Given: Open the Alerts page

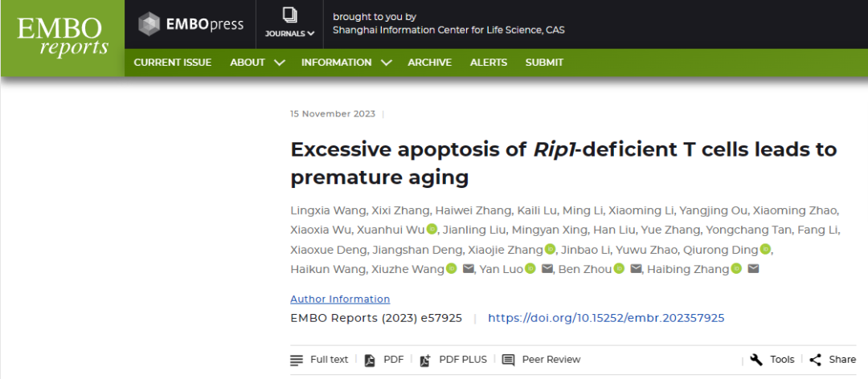Looking at the screenshot, I should [x=489, y=63].
